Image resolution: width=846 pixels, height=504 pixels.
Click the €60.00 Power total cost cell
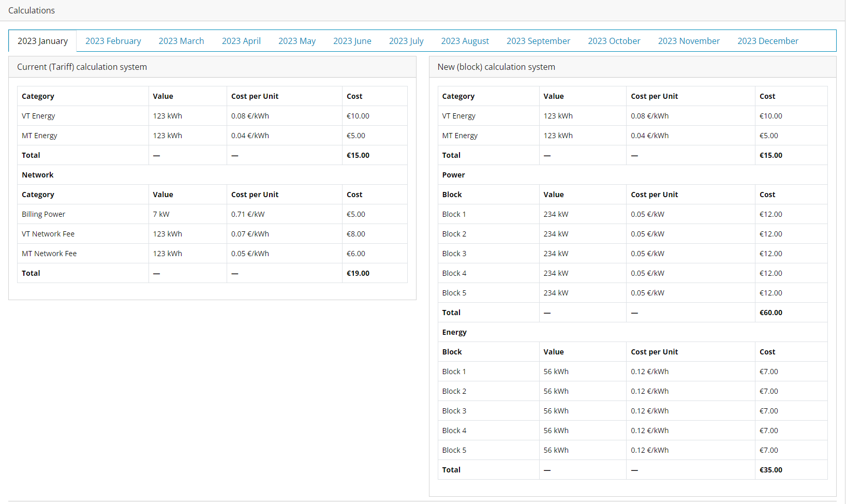tap(770, 313)
